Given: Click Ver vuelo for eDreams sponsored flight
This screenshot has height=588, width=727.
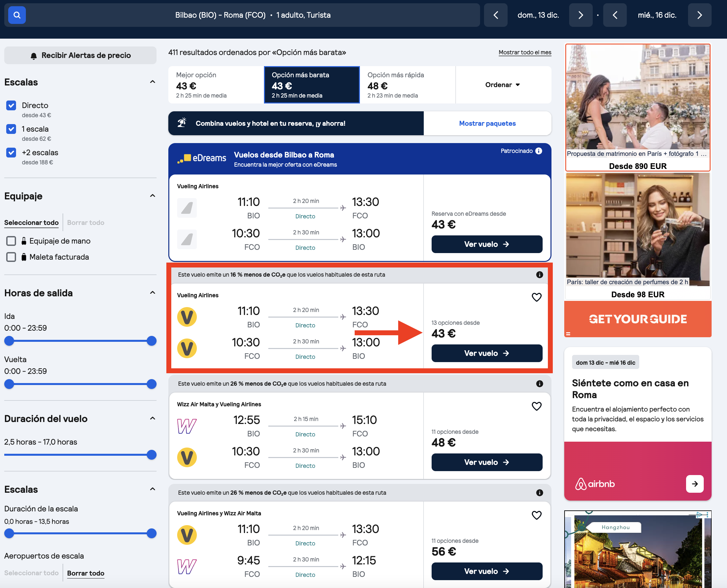Looking at the screenshot, I should [487, 244].
